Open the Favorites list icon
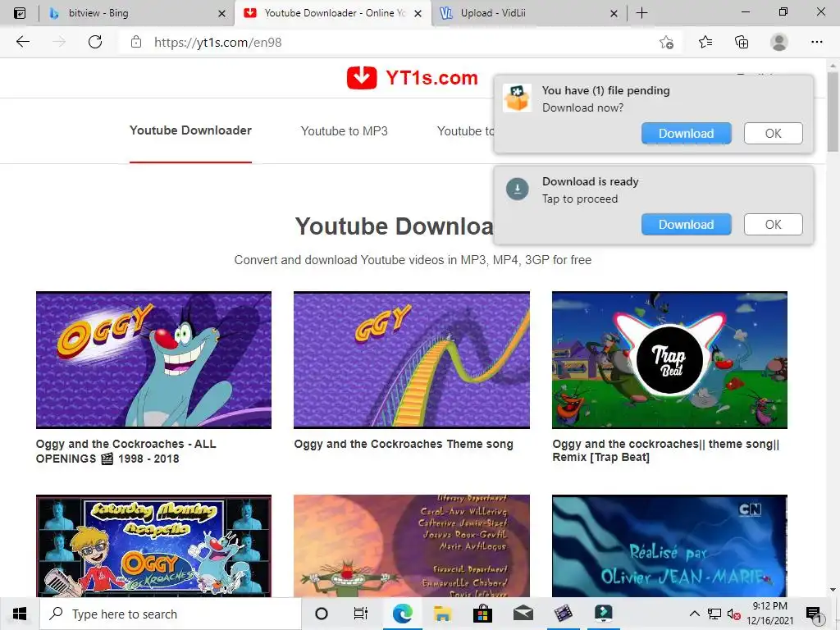Image resolution: width=840 pixels, height=630 pixels. point(705,42)
